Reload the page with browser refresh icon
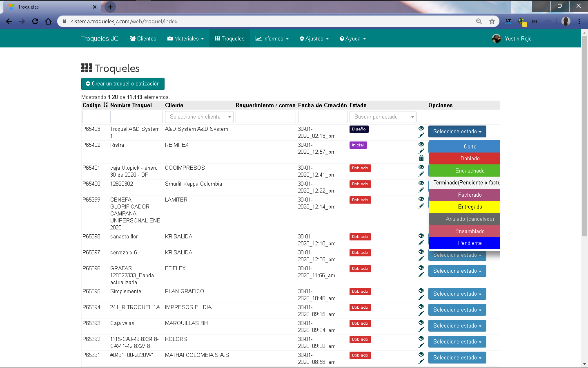This screenshot has height=368, width=588. point(35,21)
